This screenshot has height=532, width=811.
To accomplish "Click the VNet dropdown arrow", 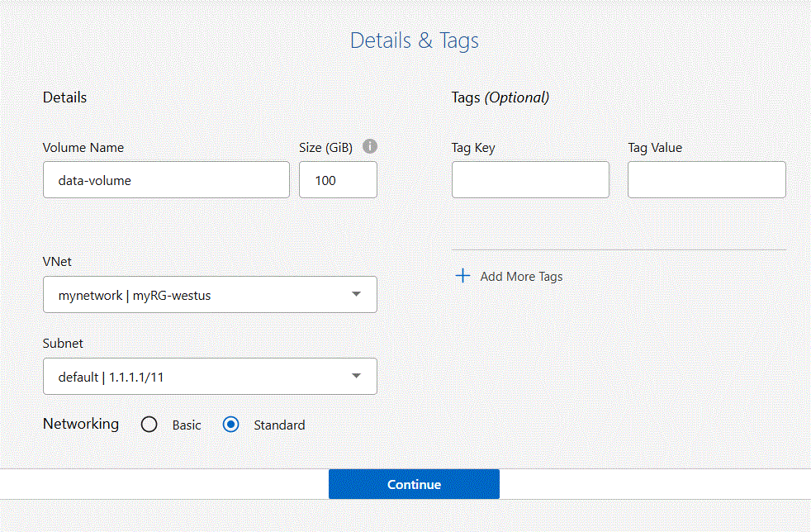I will (356, 294).
